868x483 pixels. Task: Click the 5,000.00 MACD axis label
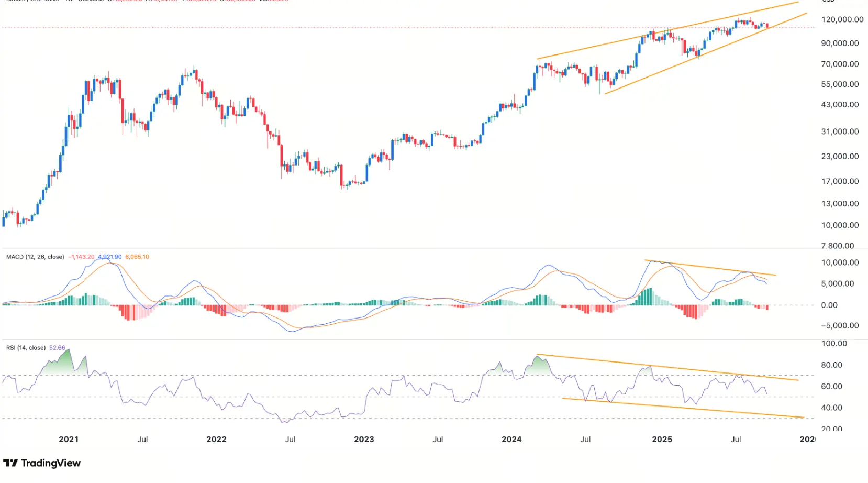coord(838,283)
